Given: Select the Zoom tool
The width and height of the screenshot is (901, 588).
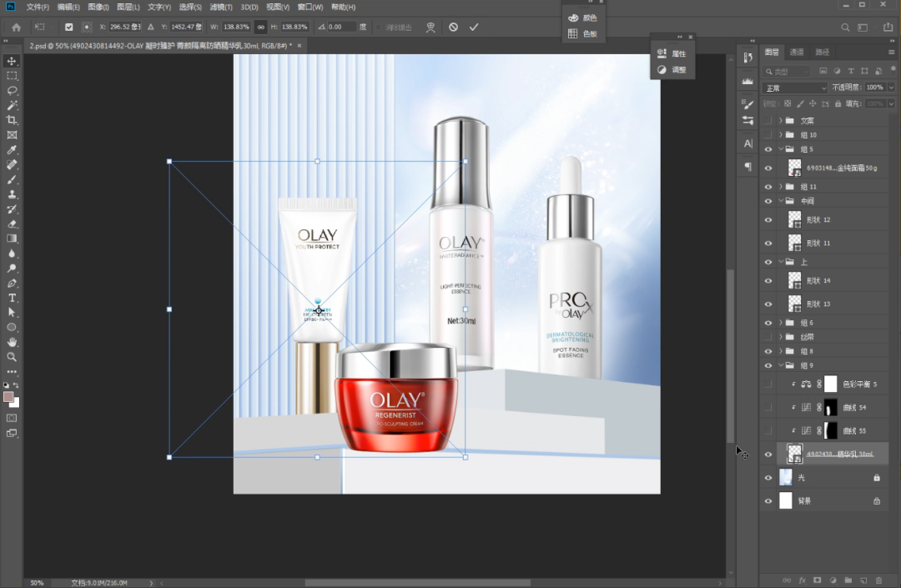Looking at the screenshot, I should point(12,357).
